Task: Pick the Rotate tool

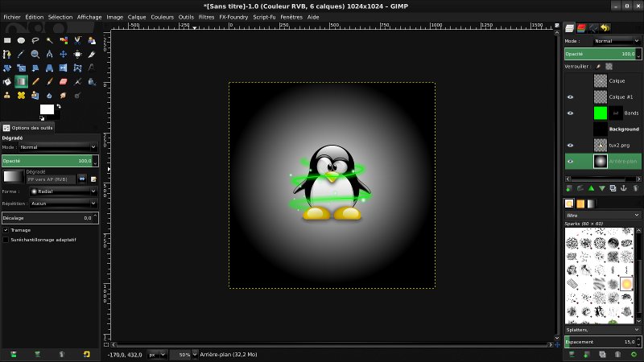Action: (x=7, y=68)
